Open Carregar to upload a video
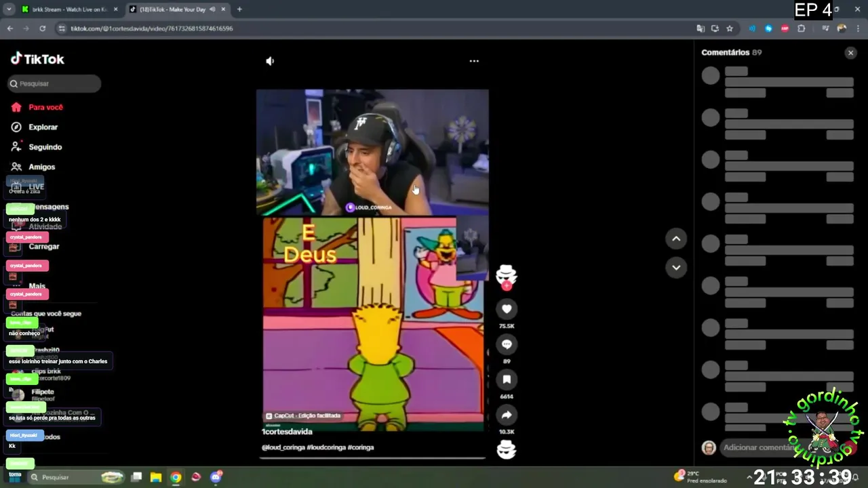 (x=43, y=247)
